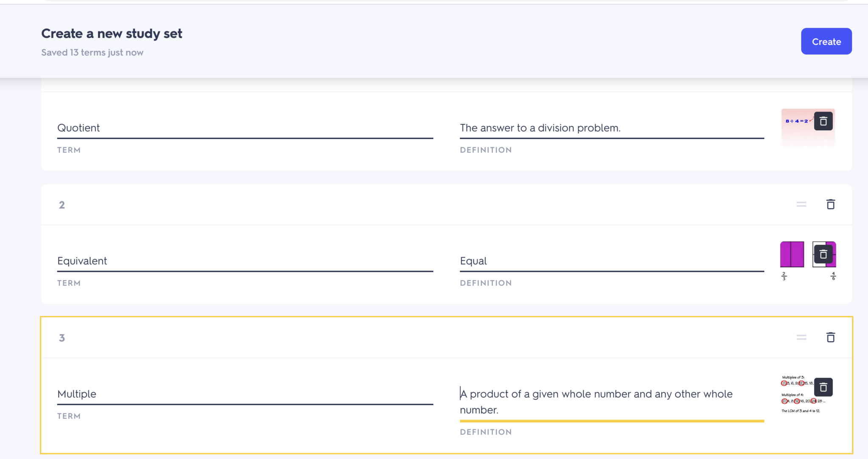Click the trash icon to delete card 3
Screen dimensions: 868x459
click(830, 338)
